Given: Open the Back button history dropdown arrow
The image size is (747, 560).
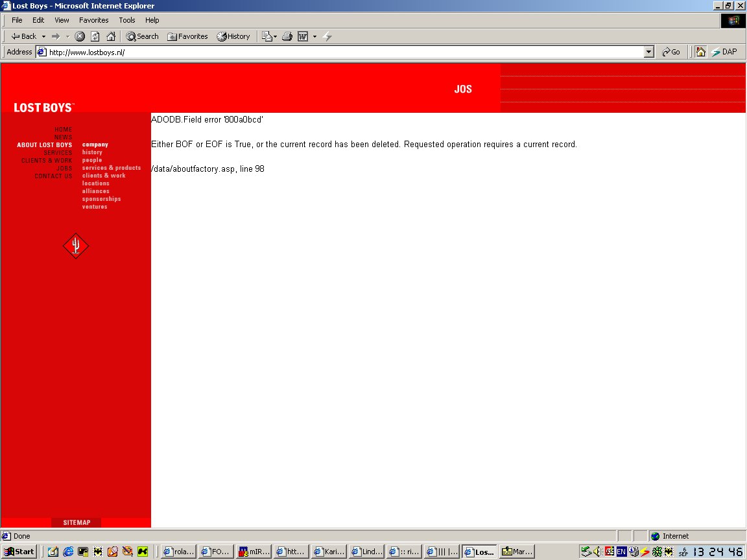Looking at the screenshot, I should (43, 36).
